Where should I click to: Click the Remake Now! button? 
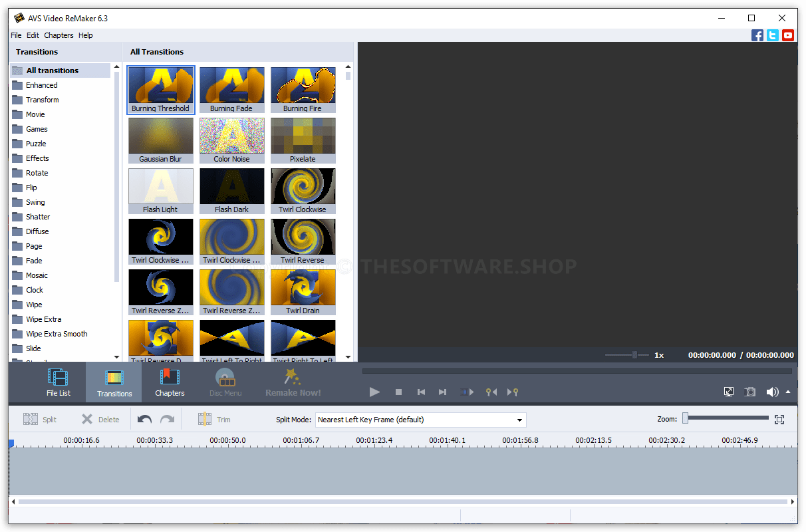pyautogui.click(x=293, y=382)
